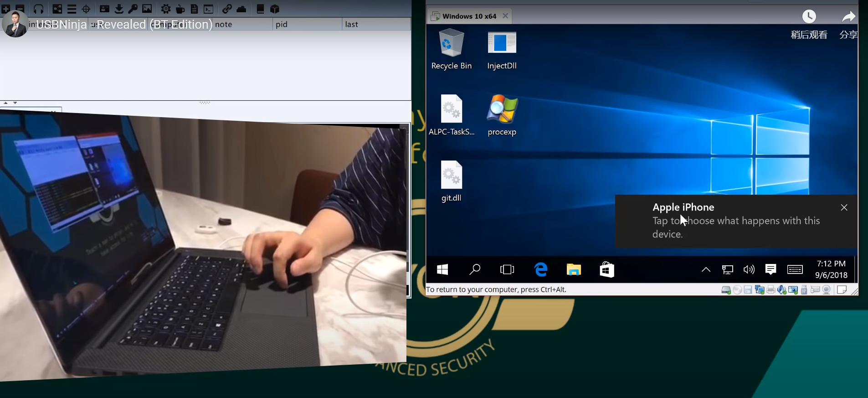Click the VM floppy drive status icon
Viewport: 868px width, 398px height.
(748, 290)
